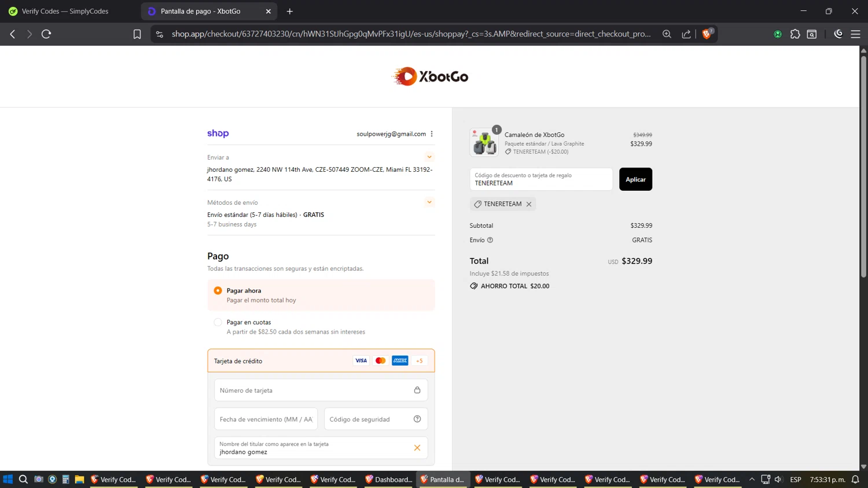The image size is (868, 488).
Task: Click the AHORRO TOTAL $20.00 text
Action: [x=515, y=286]
